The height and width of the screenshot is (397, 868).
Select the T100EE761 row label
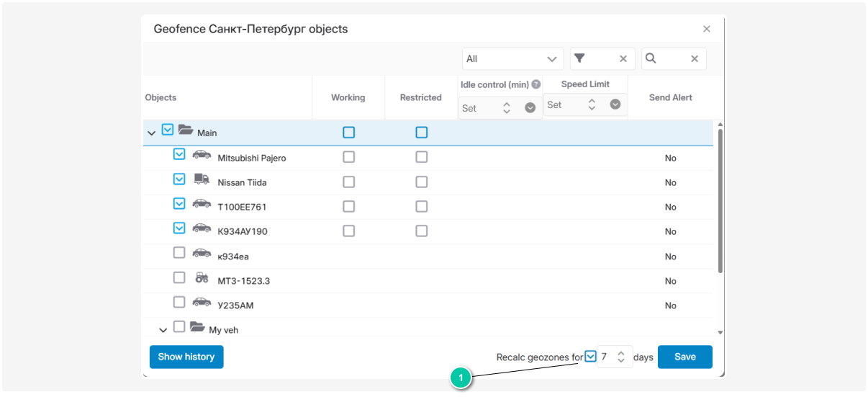[242, 207]
